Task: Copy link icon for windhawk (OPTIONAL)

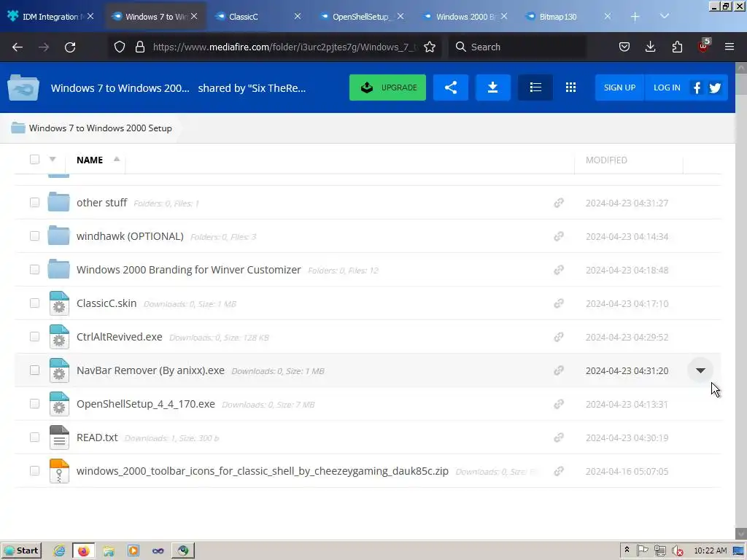Action: click(x=559, y=236)
